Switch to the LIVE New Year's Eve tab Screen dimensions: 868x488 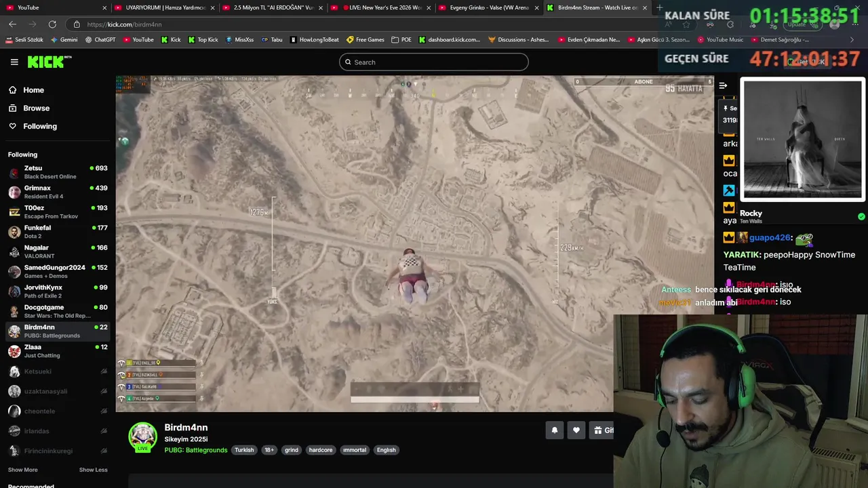point(381,7)
